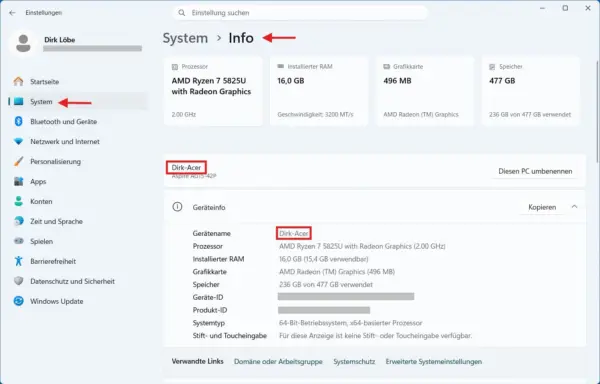
Task: Click the 496 MB graphics card value
Action: point(397,81)
